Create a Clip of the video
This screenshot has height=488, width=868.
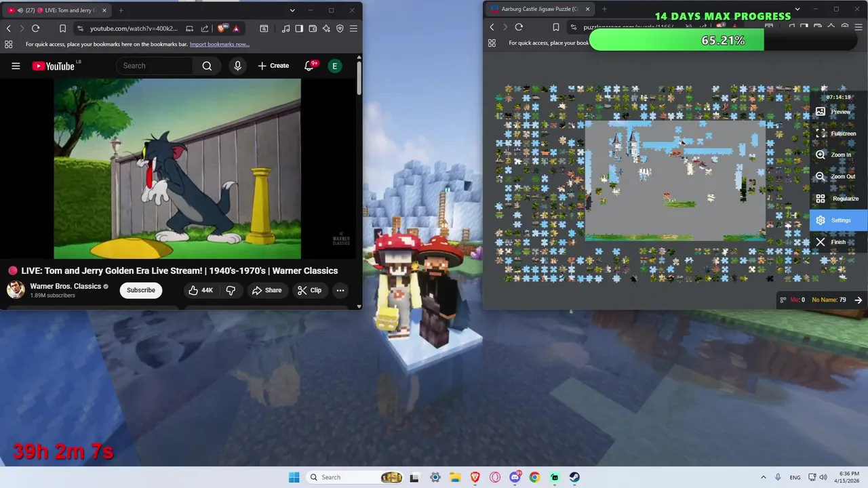tap(309, 290)
